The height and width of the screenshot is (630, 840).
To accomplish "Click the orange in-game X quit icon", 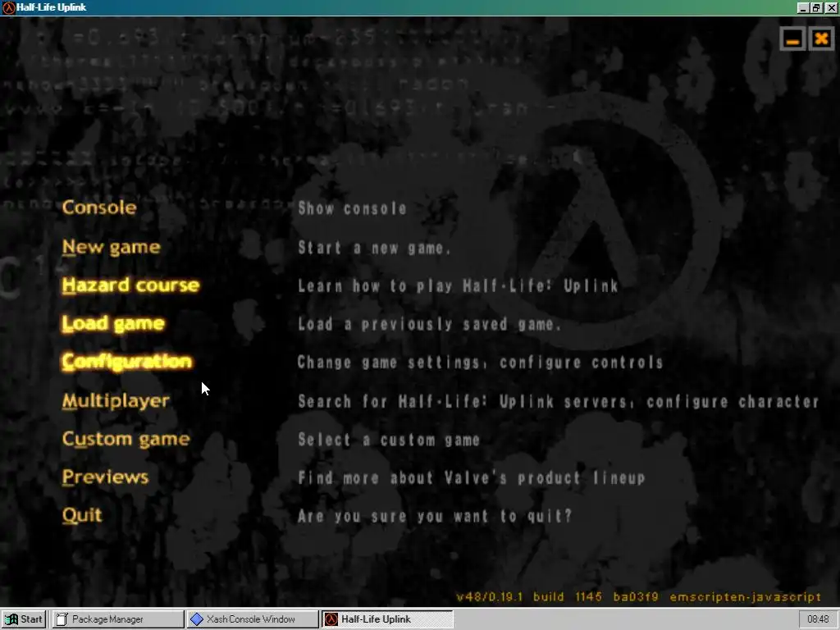I will coord(821,39).
